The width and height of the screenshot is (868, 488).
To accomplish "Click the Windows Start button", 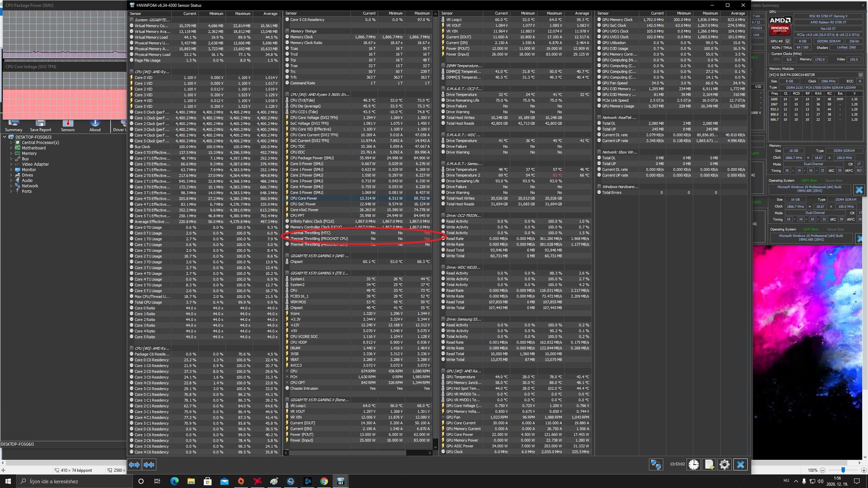I will point(8,481).
